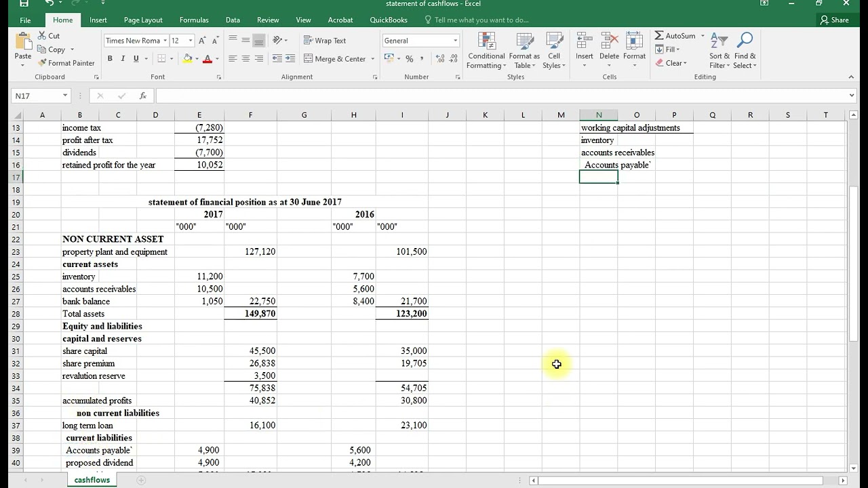Click the Name Box showing N17
The image size is (868, 488).
point(41,96)
